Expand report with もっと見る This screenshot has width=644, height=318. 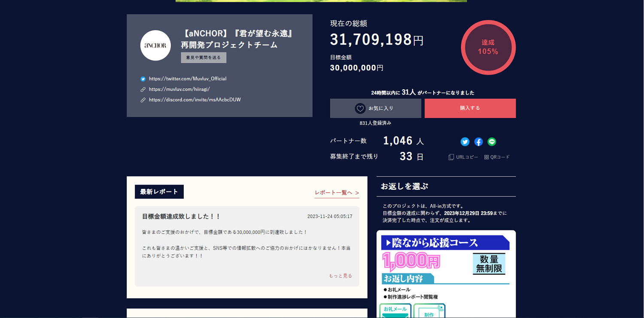coord(340,276)
